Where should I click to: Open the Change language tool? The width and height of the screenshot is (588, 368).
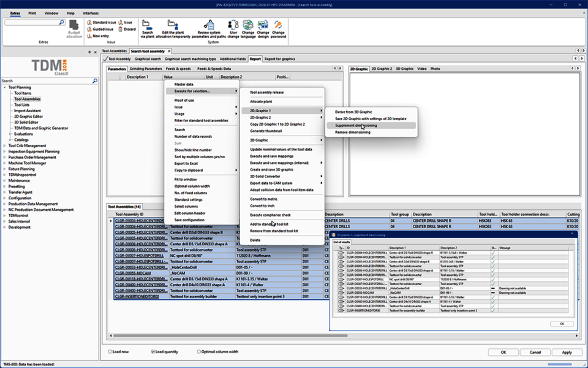249,25
